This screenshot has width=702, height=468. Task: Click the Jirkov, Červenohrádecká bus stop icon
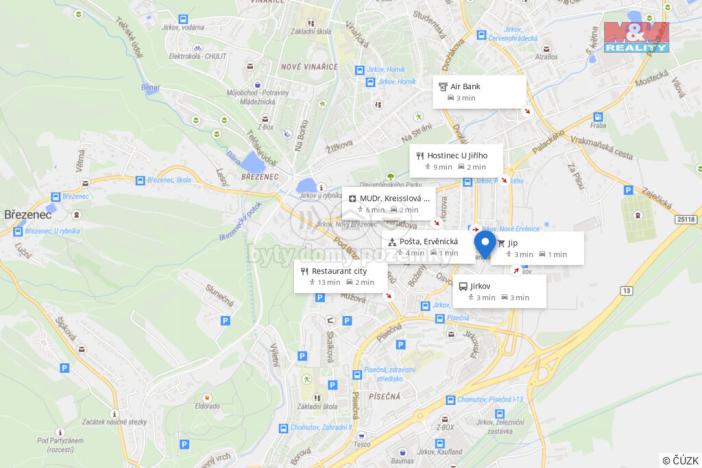pos(481,34)
